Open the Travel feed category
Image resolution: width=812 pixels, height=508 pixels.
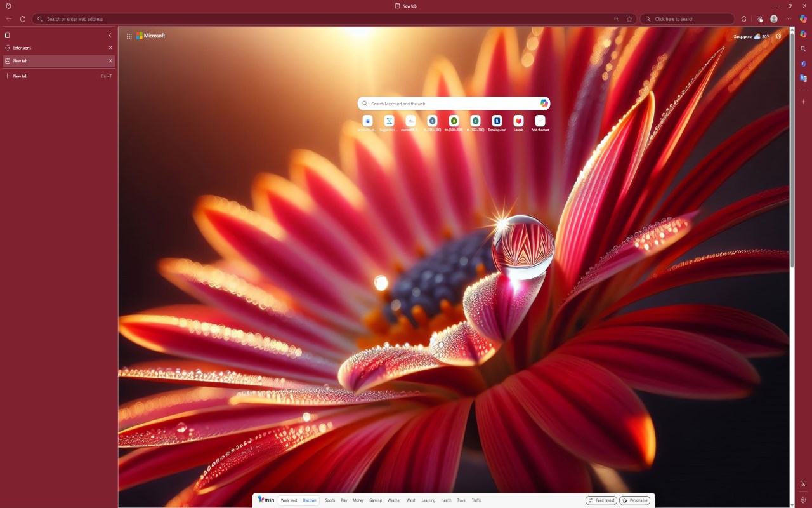pyautogui.click(x=461, y=500)
